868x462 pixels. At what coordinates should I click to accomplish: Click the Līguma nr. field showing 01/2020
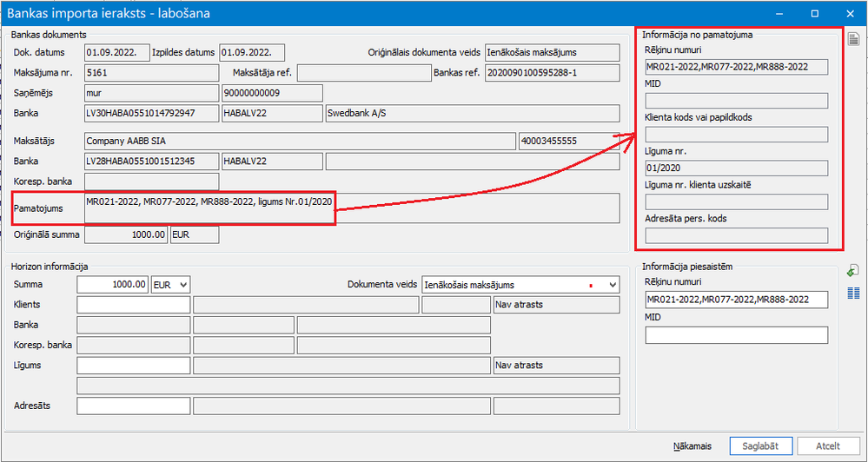[737, 168]
